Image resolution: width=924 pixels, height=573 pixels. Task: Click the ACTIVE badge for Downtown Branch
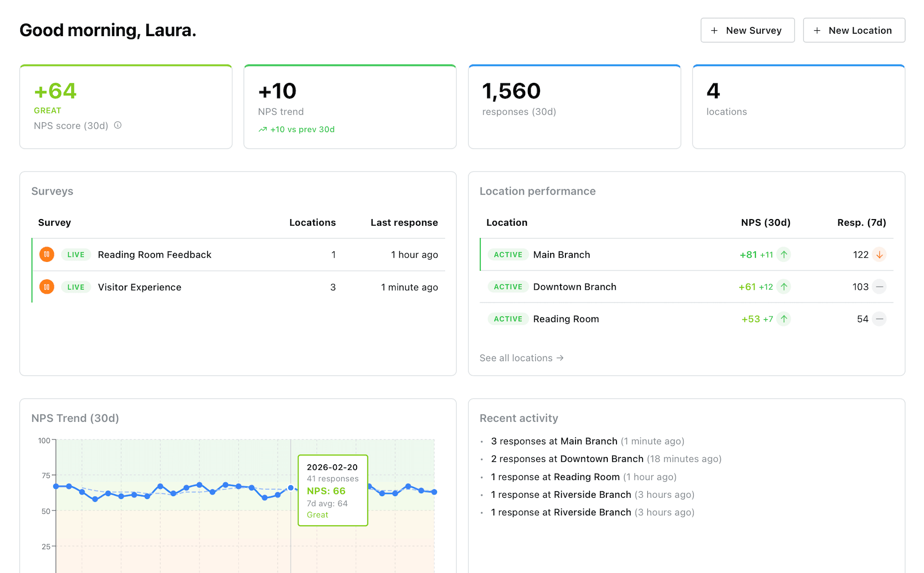(508, 286)
